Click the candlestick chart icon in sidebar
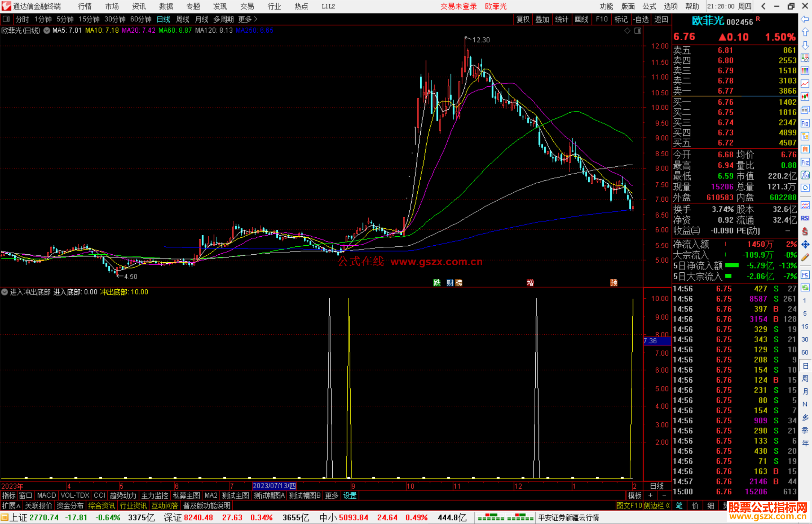Viewport: 812px width, 524px height. [805, 97]
